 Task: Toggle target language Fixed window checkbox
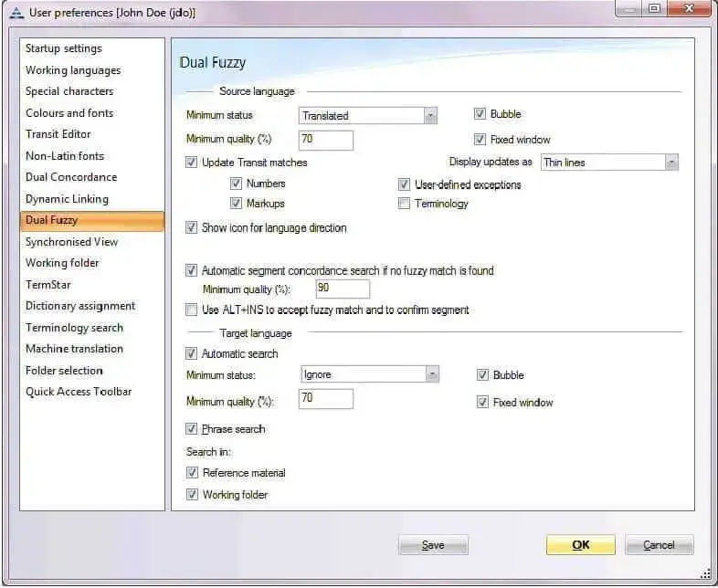482,403
